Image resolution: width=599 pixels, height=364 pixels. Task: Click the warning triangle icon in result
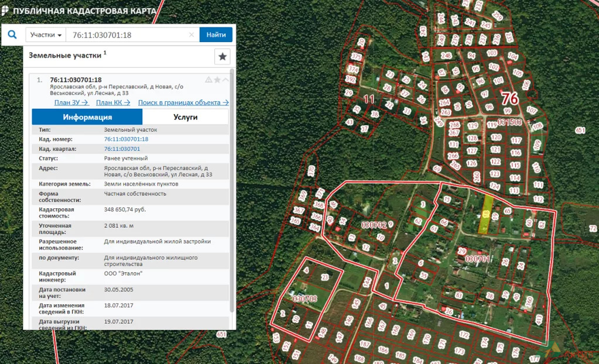click(208, 80)
